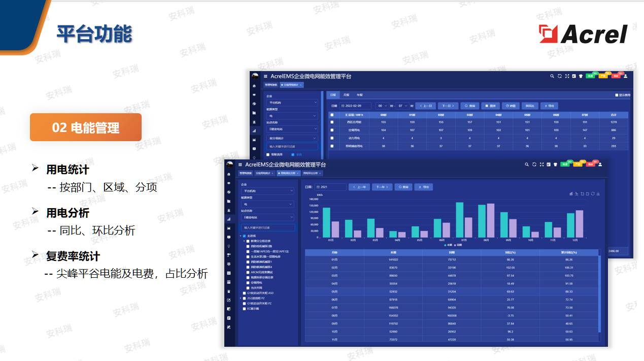
Task: Click the chart restore refresh toolbox icon
Action: point(593,194)
